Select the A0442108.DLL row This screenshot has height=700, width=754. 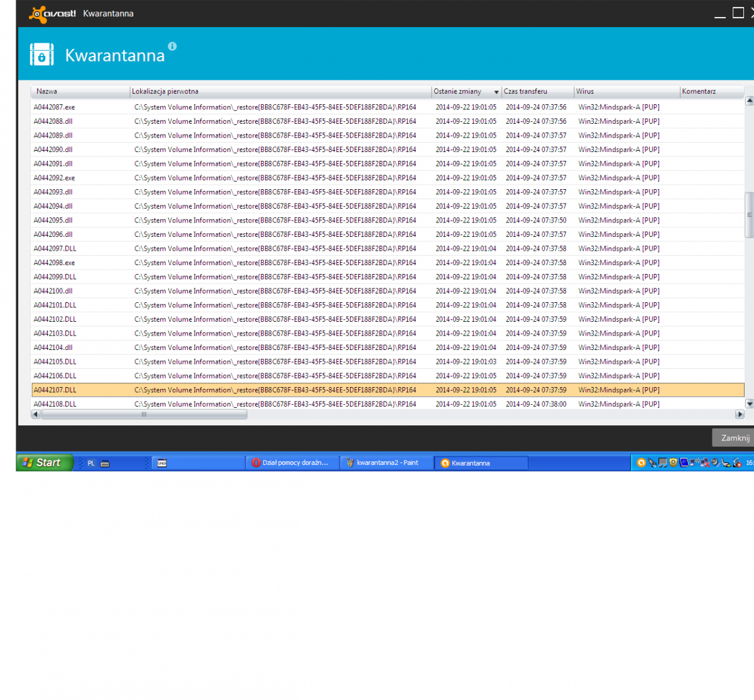(388, 404)
